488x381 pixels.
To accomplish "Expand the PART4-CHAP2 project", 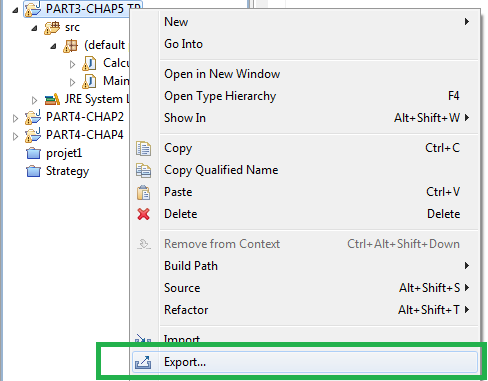I will point(15,118).
